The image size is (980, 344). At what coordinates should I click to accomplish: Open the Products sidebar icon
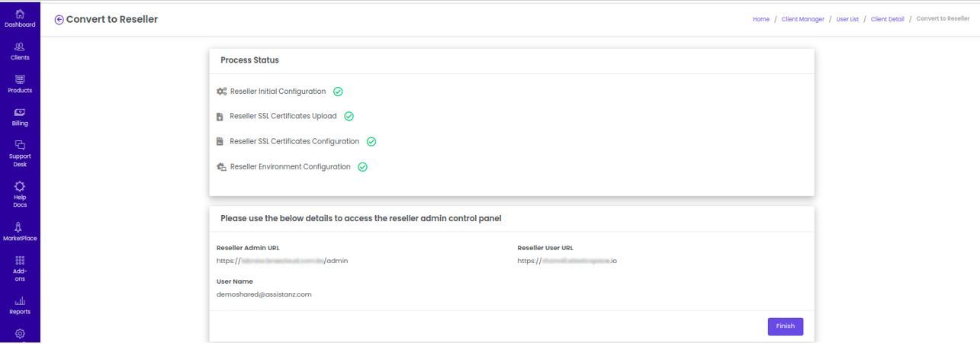pos(20,82)
